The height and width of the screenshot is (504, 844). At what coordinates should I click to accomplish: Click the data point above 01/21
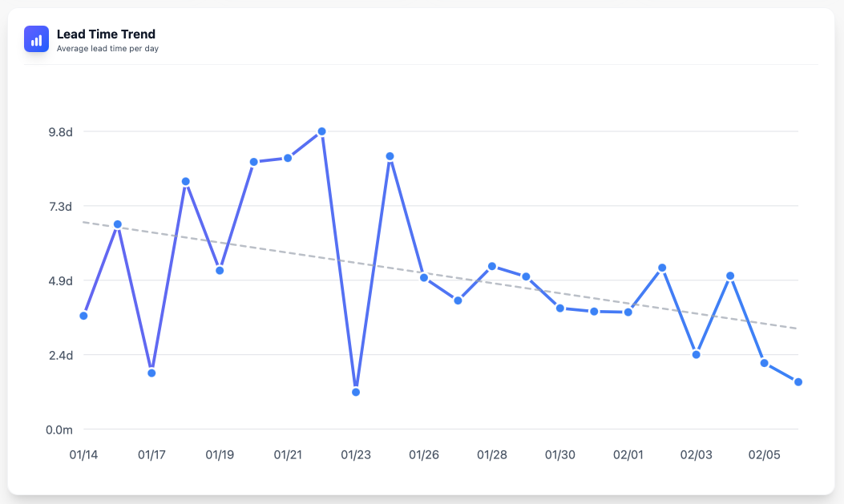click(x=288, y=158)
